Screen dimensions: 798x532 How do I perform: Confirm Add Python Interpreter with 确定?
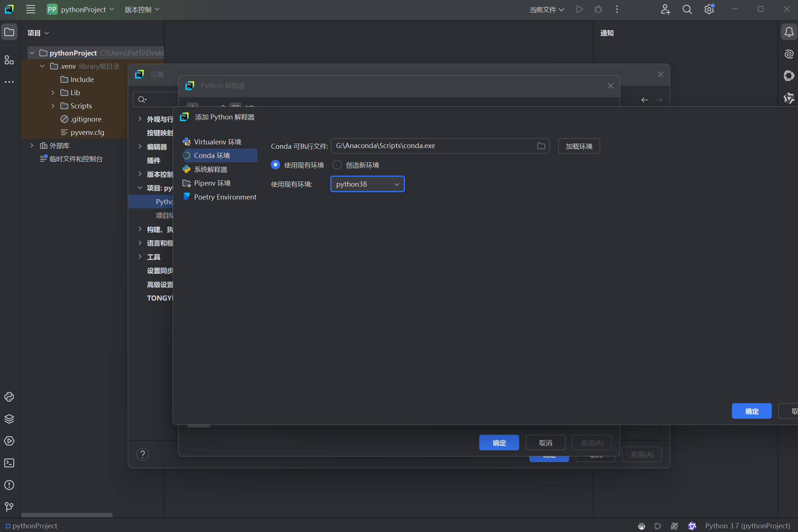[752, 411]
